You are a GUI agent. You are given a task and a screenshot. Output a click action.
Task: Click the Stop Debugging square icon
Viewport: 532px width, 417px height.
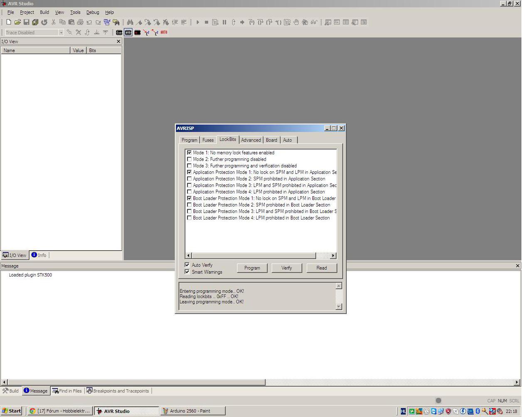coord(207,22)
